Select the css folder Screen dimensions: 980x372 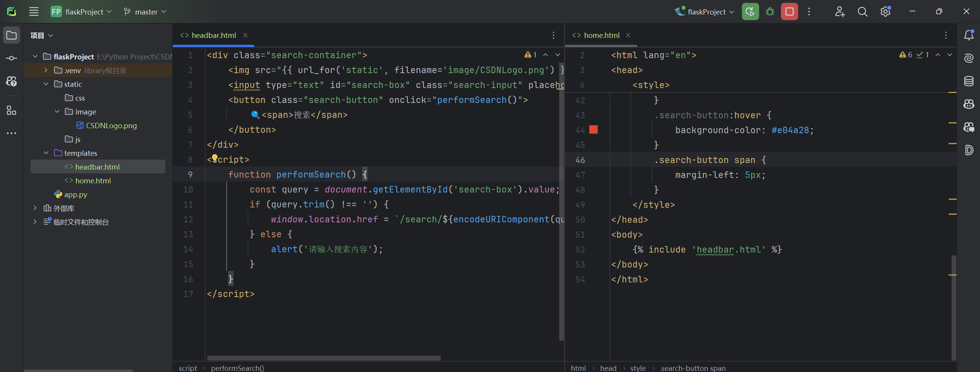click(75, 98)
